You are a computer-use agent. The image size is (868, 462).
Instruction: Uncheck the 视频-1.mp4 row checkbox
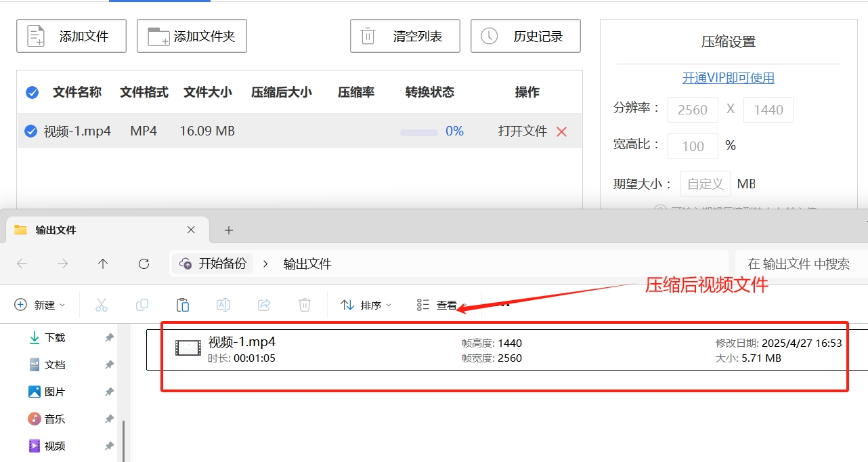[30, 131]
